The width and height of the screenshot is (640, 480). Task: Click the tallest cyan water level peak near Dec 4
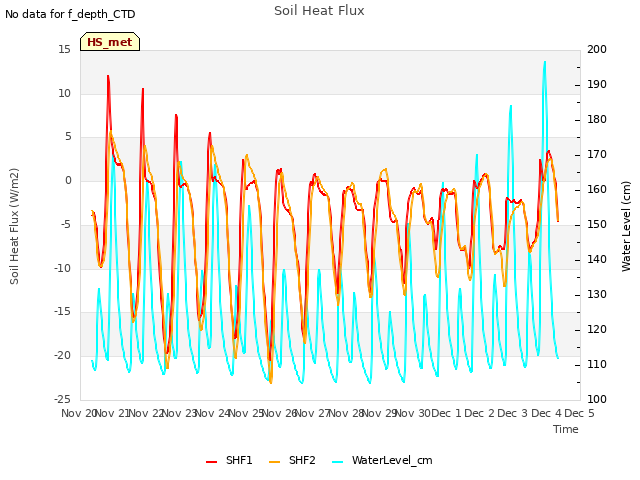pyautogui.click(x=544, y=62)
